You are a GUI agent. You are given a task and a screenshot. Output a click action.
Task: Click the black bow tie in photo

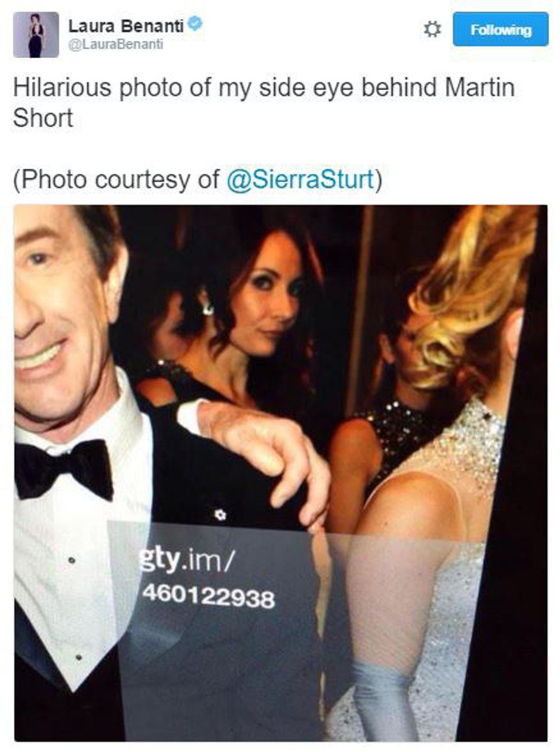tap(63, 467)
